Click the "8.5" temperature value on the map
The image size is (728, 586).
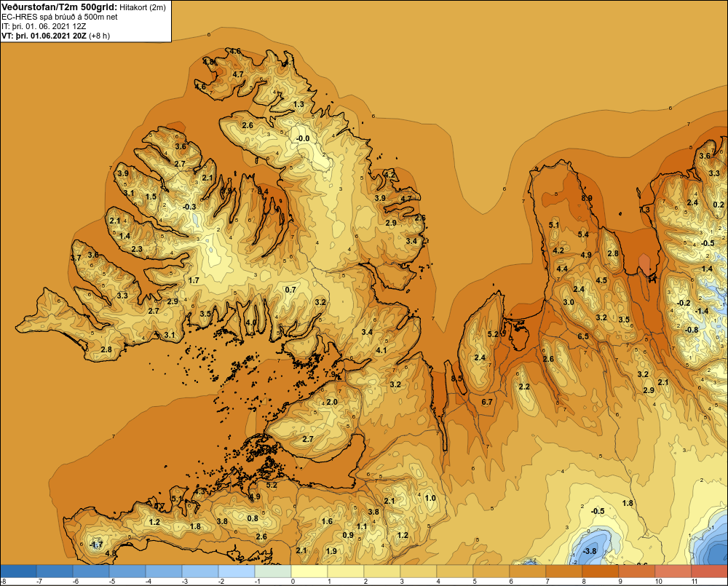[x=457, y=379]
